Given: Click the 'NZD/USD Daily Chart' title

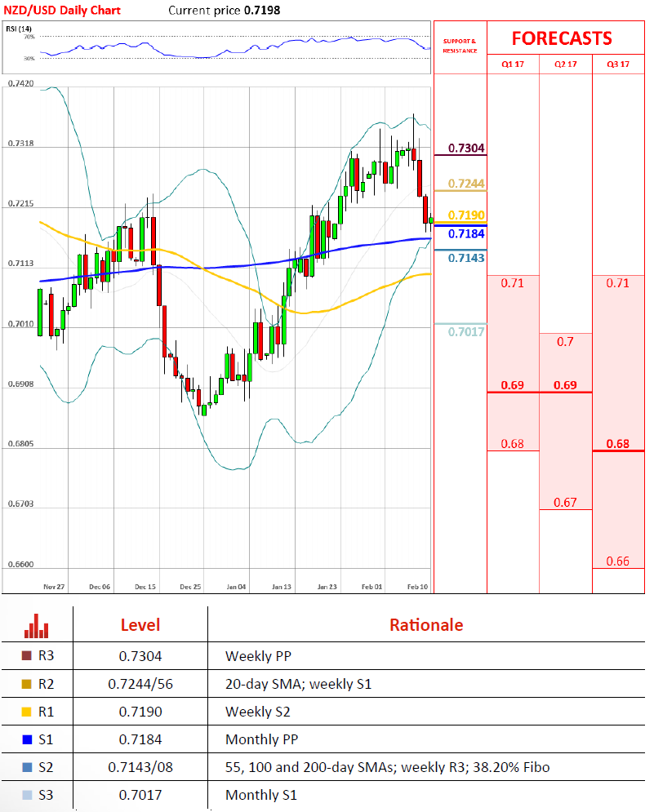Looking at the screenshot, I should tap(62, 11).
